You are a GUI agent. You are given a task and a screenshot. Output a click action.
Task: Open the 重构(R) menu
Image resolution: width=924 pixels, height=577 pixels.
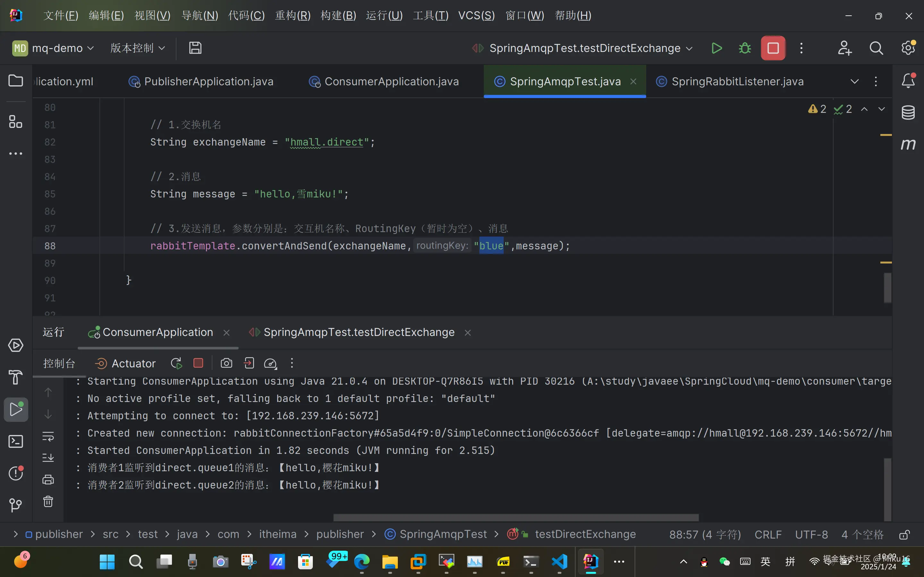pyautogui.click(x=293, y=16)
